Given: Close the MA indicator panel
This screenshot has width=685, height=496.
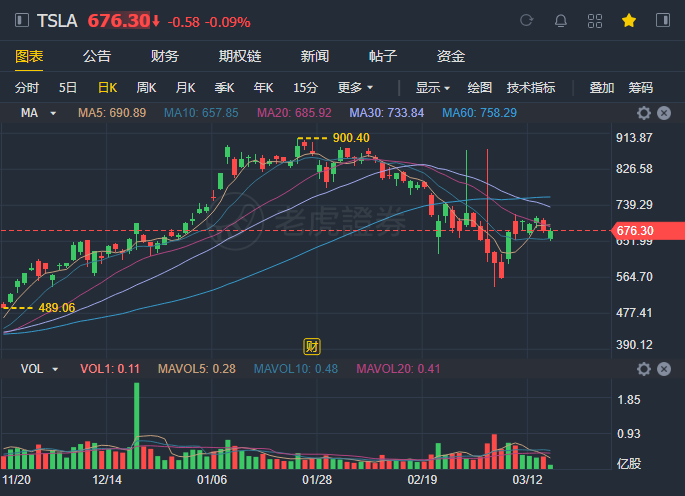Looking at the screenshot, I should click(664, 113).
